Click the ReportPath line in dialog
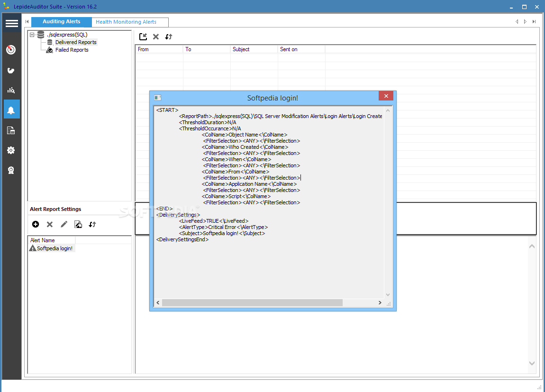This screenshot has height=392, width=545. tap(281, 116)
